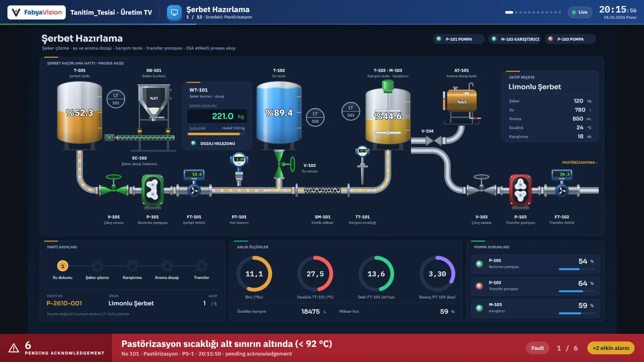This screenshot has width=644, height=362.
Task: Click the LT 103 level transmitter symbol
Action: click(x=351, y=111)
